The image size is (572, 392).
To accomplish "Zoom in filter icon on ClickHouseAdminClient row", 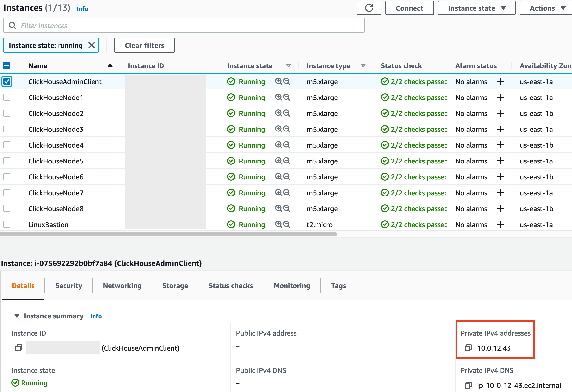I will click(279, 81).
